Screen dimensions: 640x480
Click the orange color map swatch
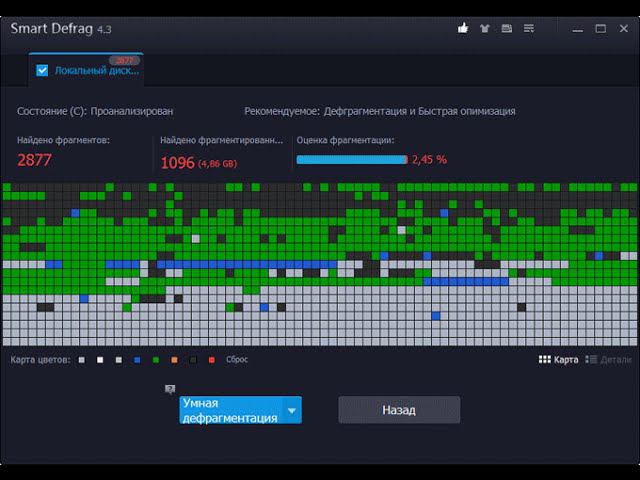pyautogui.click(x=174, y=360)
